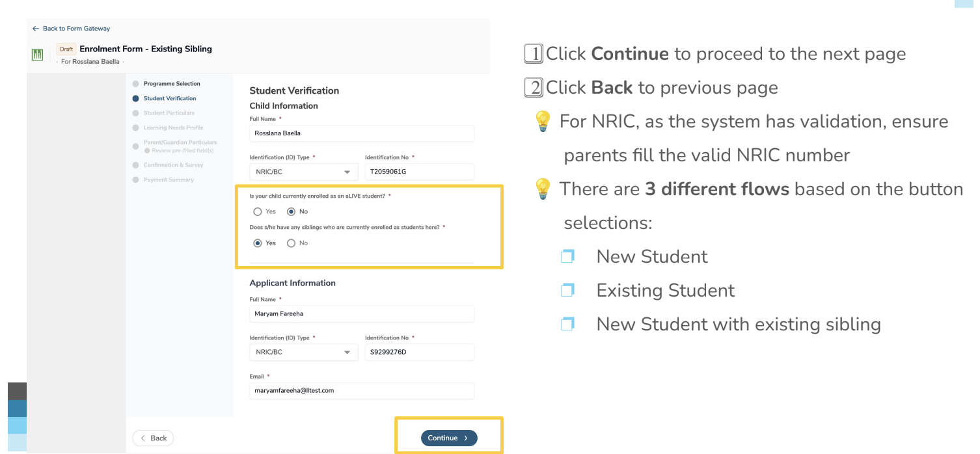This screenshot has width=980, height=454.
Task: Click the Continue button
Action: (x=449, y=438)
